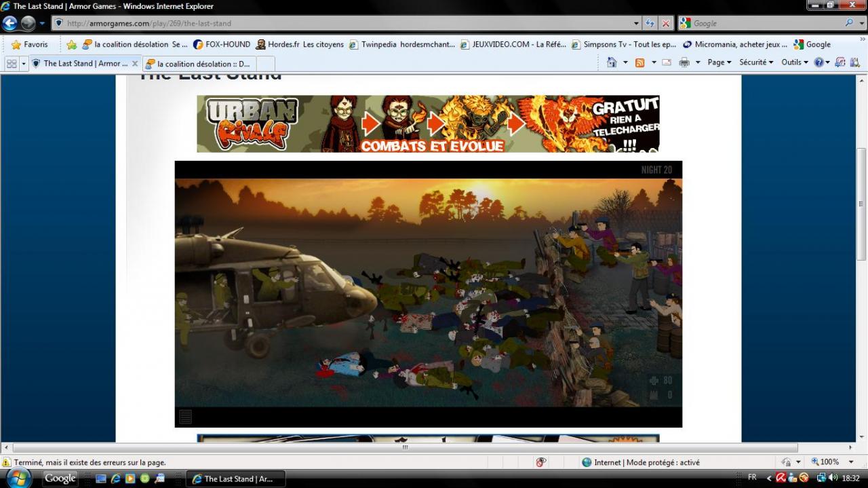Image resolution: width=868 pixels, height=488 pixels.
Task: Click the 18:32 system clock
Action: click(x=851, y=478)
